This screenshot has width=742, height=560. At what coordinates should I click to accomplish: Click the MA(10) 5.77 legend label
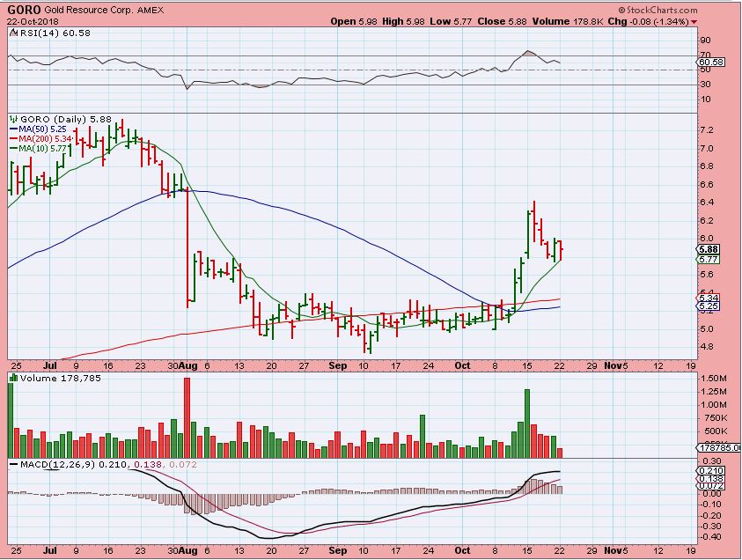pyautogui.click(x=42, y=149)
